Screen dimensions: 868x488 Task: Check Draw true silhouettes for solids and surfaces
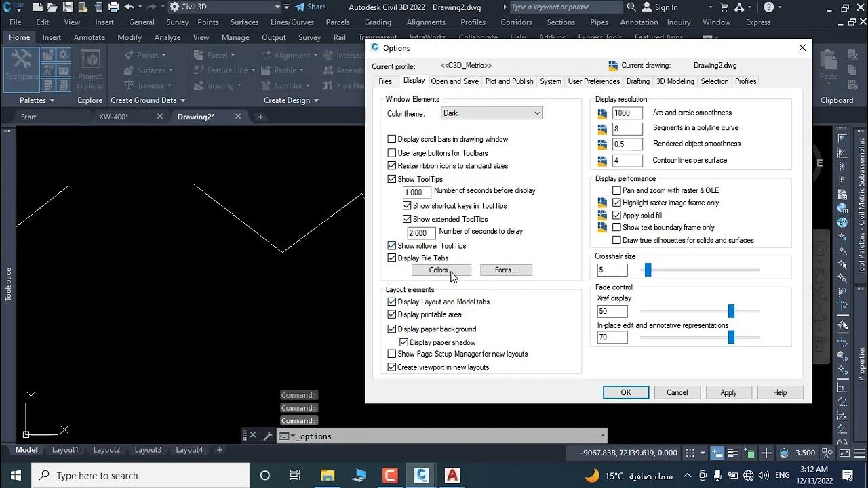coord(616,240)
